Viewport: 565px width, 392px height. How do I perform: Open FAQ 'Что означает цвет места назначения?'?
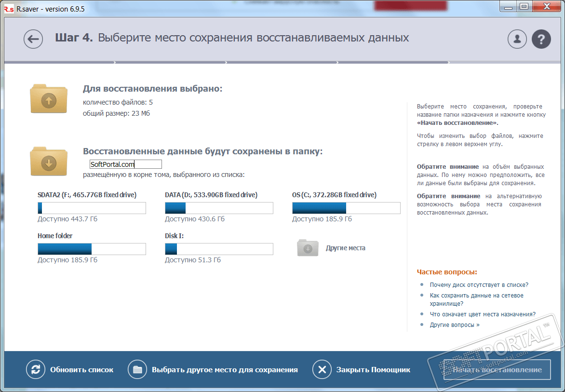click(x=483, y=314)
